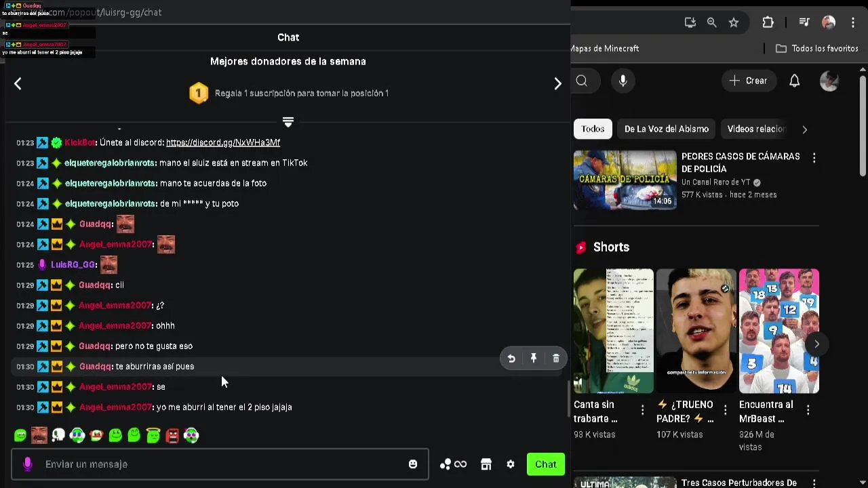Open YouTube notifications bell
The height and width of the screenshot is (488, 868).
point(795,81)
